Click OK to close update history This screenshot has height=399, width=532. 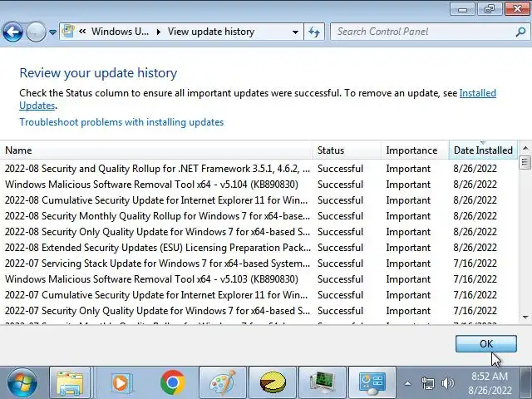coord(486,343)
